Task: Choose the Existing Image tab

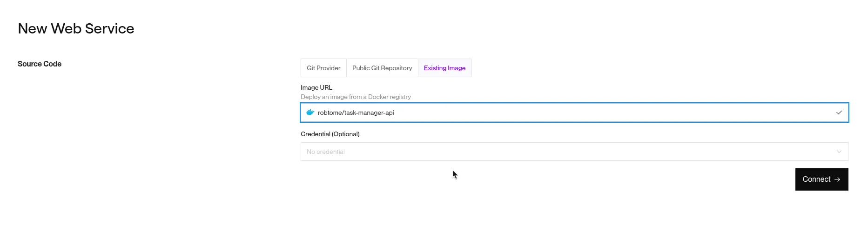Action: click(x=444, y=68)
